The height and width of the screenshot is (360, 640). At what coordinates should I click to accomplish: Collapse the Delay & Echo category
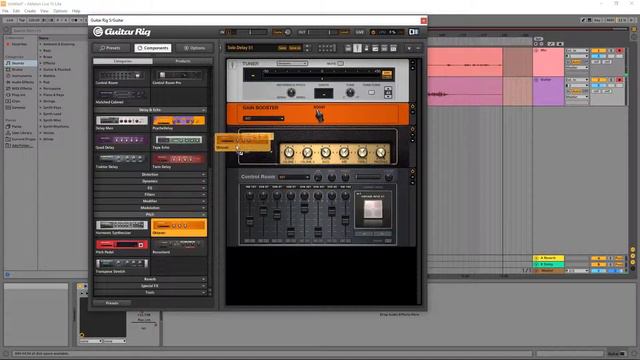[x=150, y=110]
